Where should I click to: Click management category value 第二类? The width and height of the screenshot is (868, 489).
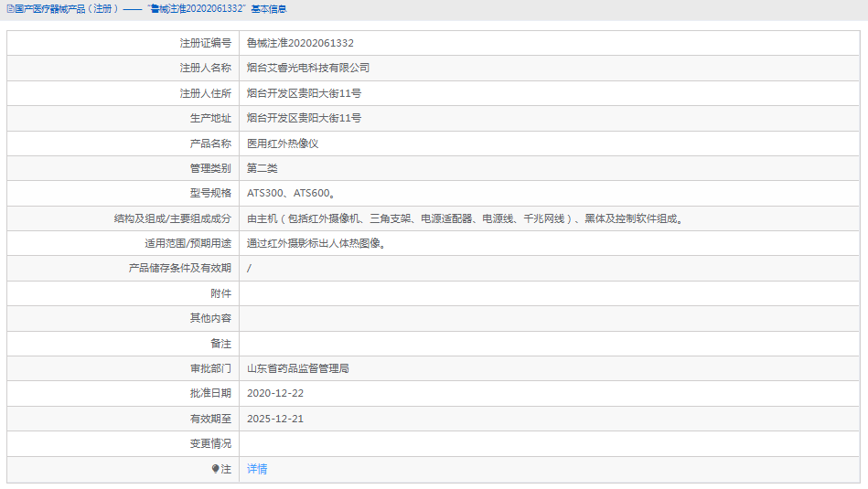click(263, 169)
